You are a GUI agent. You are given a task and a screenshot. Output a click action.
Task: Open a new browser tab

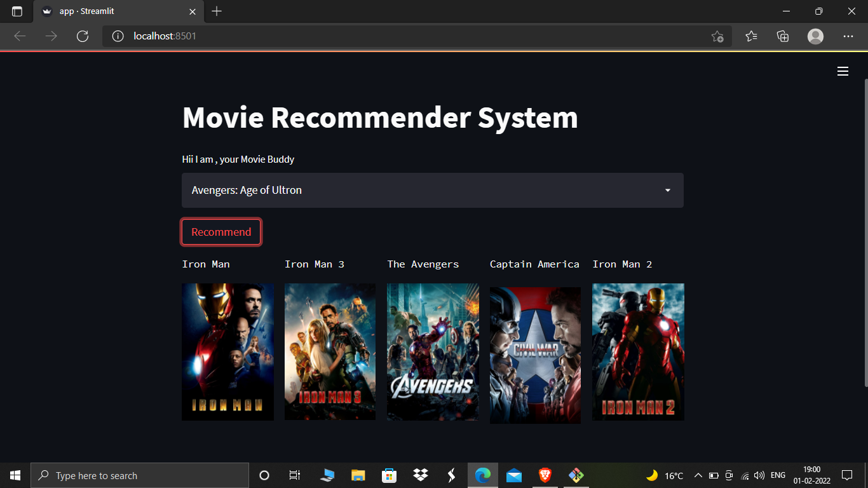point(217,11)
